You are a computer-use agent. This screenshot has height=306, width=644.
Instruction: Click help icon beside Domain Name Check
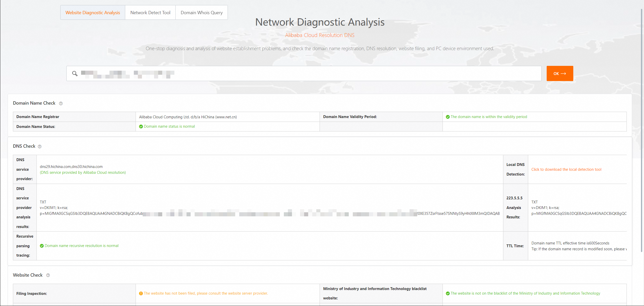point(61,103)
